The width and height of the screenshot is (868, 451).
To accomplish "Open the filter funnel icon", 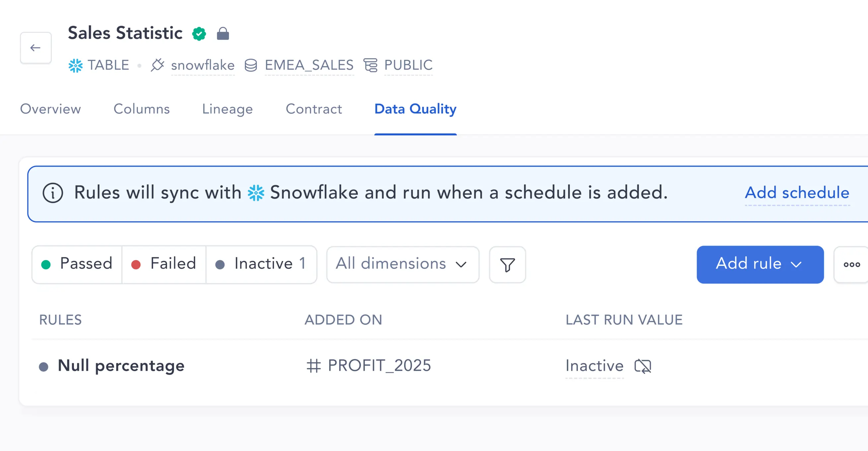I will (507, 264).
